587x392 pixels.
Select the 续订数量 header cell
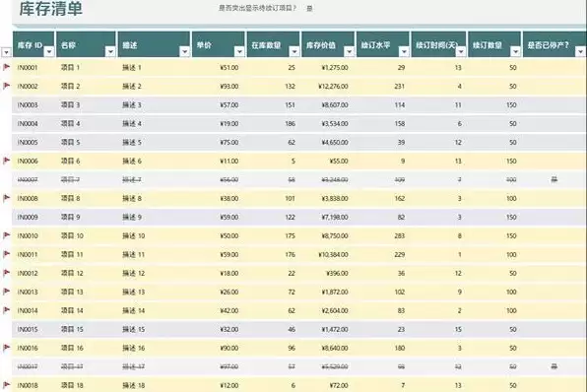point(494,44)
